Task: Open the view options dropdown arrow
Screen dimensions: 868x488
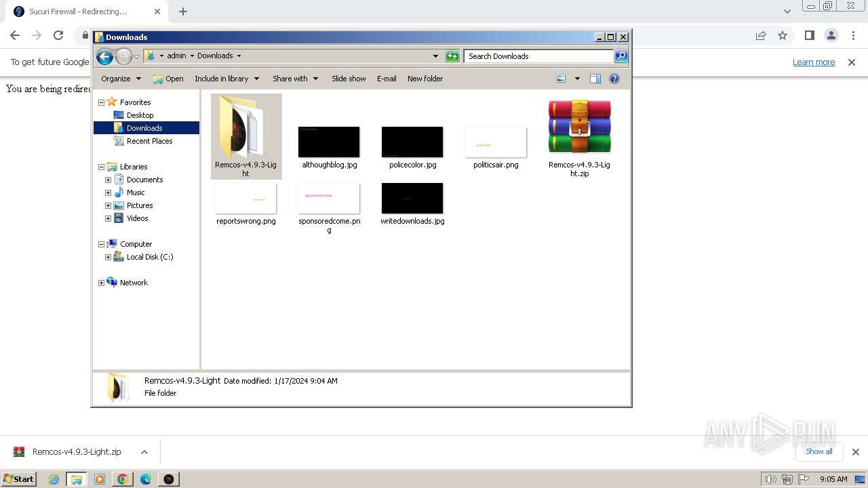Action: coord(577,79)
